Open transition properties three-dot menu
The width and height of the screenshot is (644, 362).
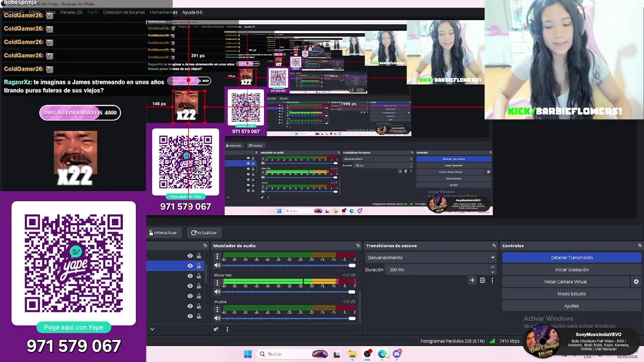(x=492, y=280)
